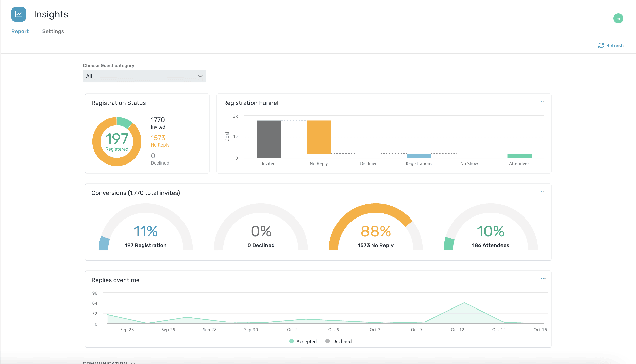Click the orange No Reply funnel bar
This screenshot has width=636, height=364.
pyautogui.click(x=319, y=137)
